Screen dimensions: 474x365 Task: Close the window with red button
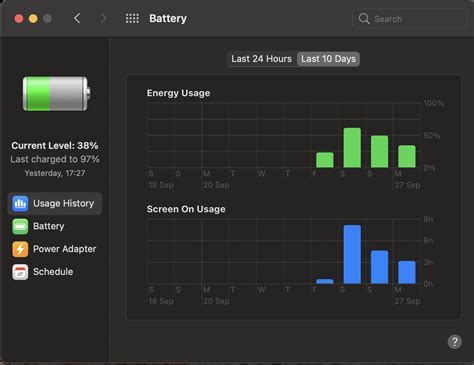[19, 19]
